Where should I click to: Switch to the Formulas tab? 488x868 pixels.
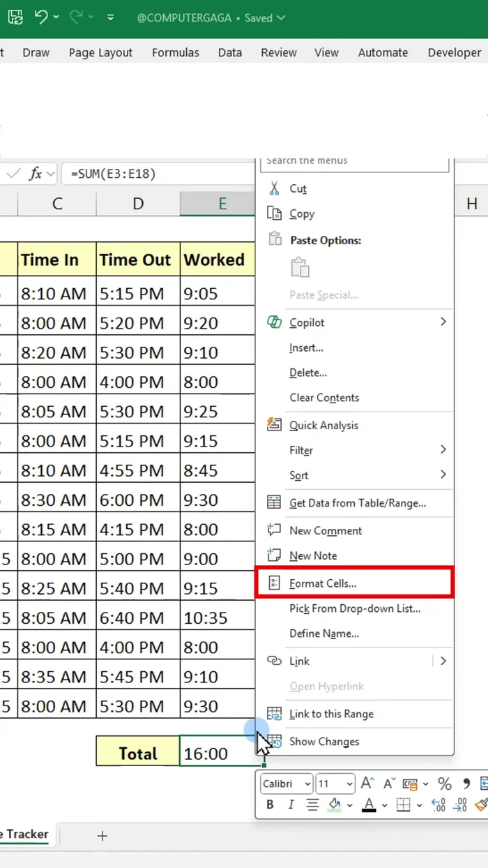point(176,52)
